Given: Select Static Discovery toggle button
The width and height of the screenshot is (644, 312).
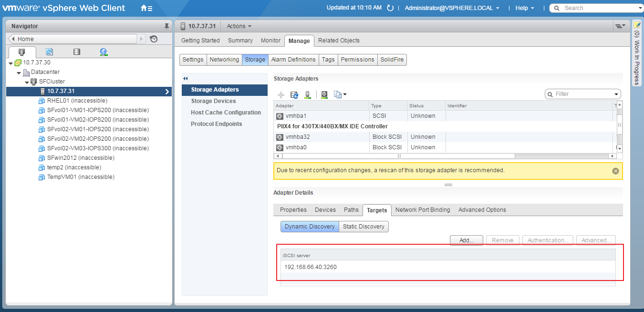Looking at the screenshot, I should coord(364,227).
